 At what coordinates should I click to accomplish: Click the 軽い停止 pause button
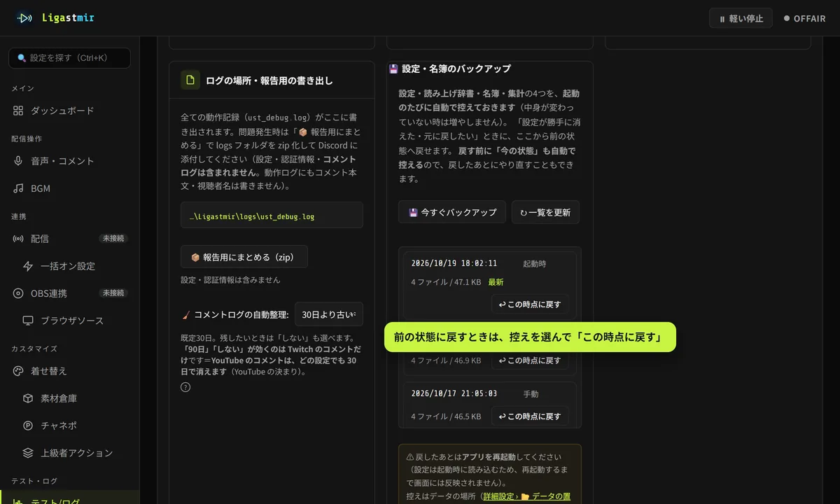coord(741,18)
